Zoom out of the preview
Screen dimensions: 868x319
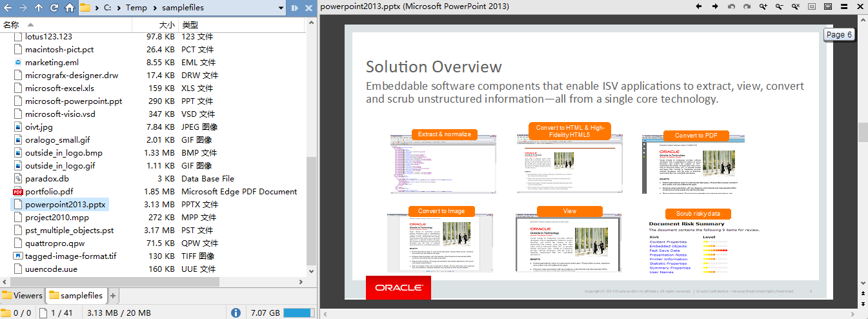780,6
